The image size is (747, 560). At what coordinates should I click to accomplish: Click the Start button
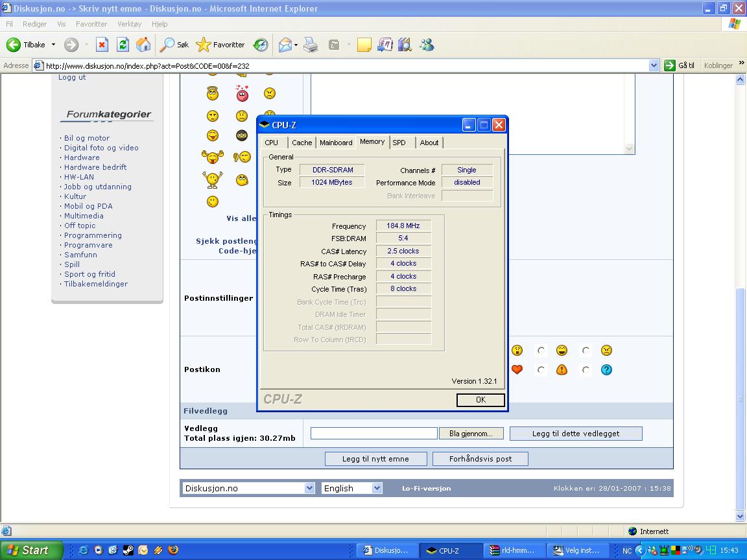click(32, 550)
